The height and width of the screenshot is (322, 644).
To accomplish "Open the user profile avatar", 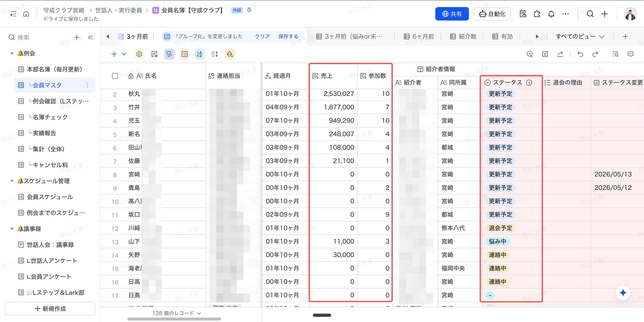I will coord(630,14).
